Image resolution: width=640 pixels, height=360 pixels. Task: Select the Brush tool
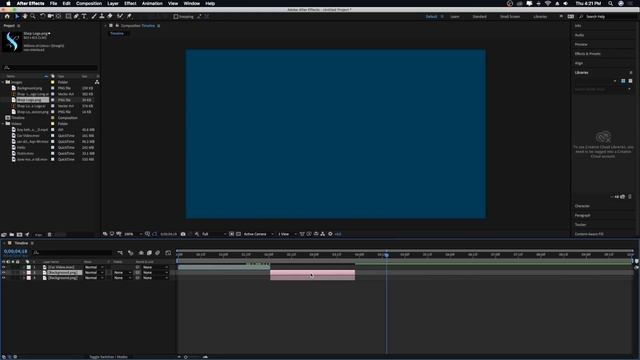coord(94,16)
